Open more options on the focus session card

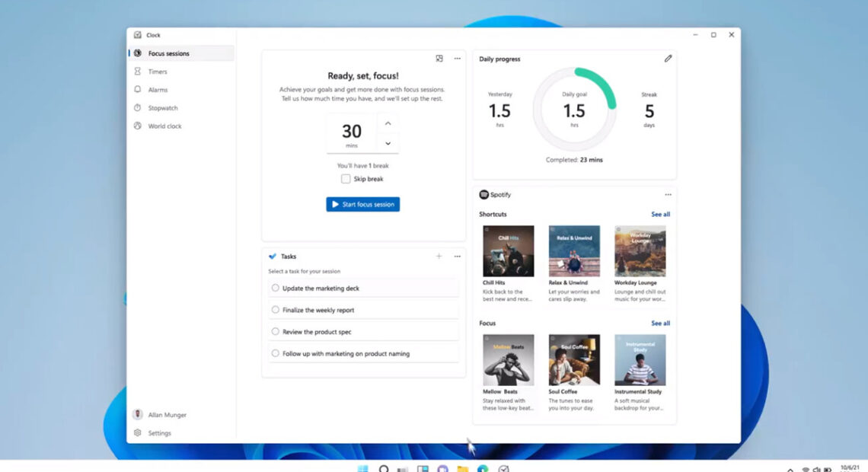[x=458, y=59]
